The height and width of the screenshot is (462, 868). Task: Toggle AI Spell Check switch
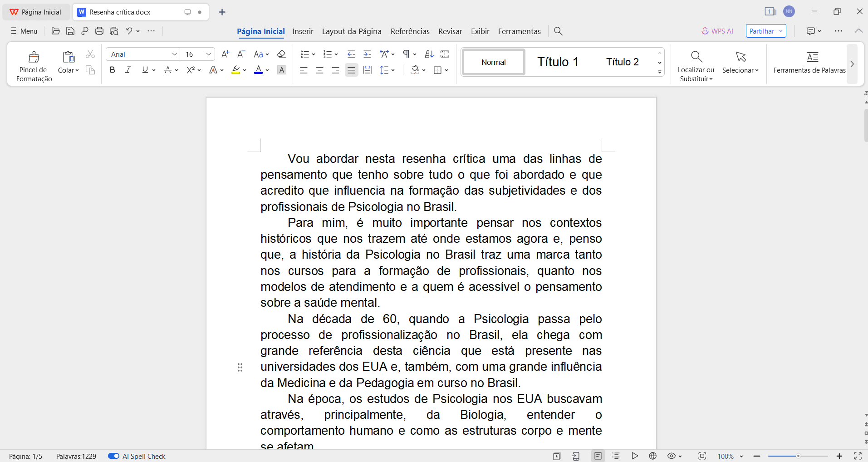[113, 456]
